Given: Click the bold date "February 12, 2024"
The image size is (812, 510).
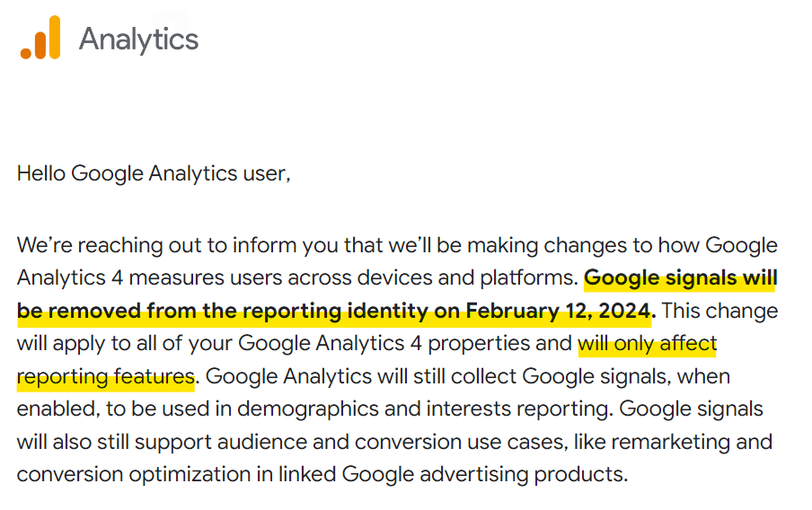Looking at the screenshot, I should coord(559,311).
